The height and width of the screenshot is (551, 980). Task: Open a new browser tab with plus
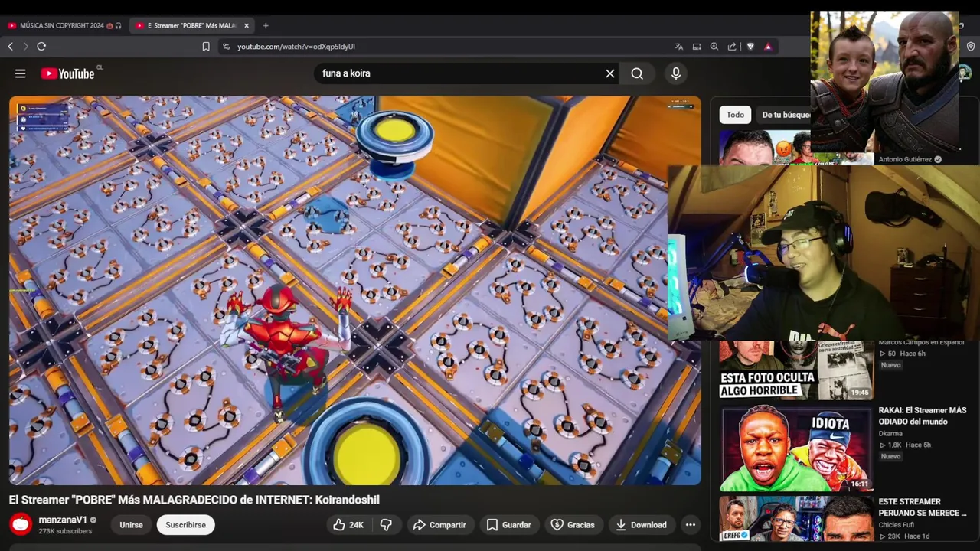[x=266, y=25]
